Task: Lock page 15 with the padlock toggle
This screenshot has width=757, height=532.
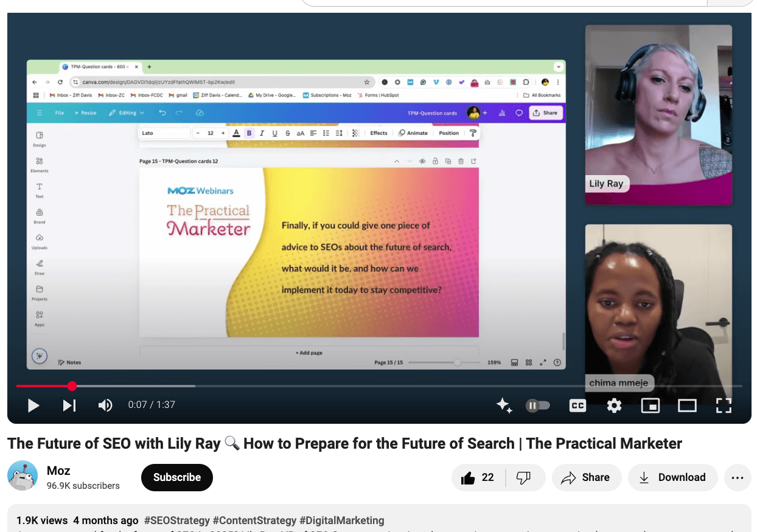Action: pyautogui.click(x=436, y=161)
